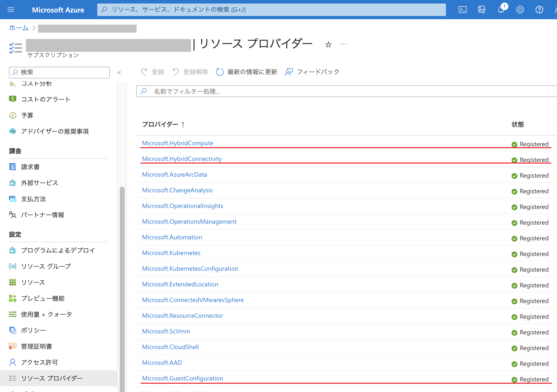Open コストのアラート in the sidebar

[45, 99]
